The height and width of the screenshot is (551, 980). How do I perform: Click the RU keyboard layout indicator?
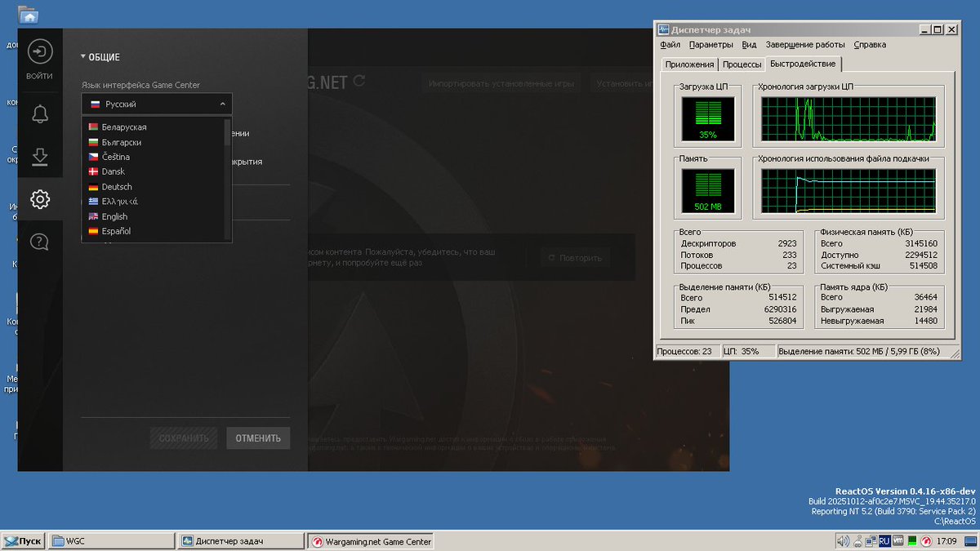click(x=884, y=541)
